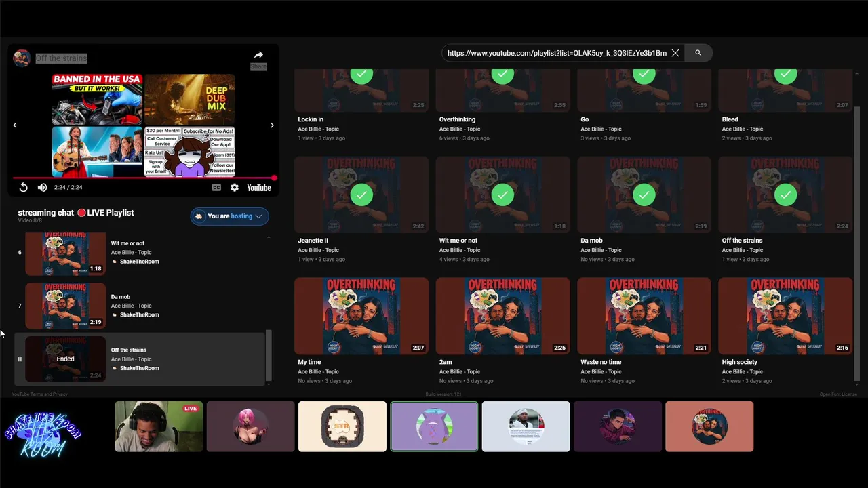
Task: Go to previous suggestion with left arrow
Action: [15, 125]
